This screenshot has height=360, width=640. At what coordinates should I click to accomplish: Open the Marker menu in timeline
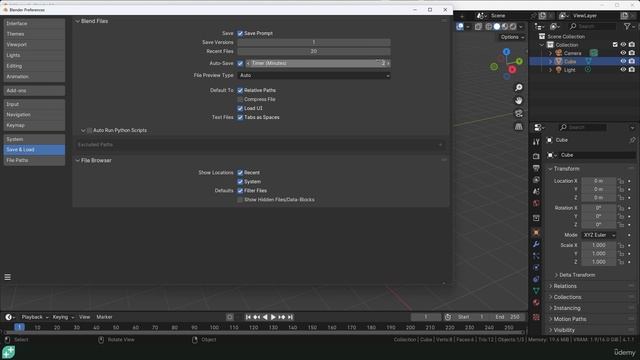point(104,317)
